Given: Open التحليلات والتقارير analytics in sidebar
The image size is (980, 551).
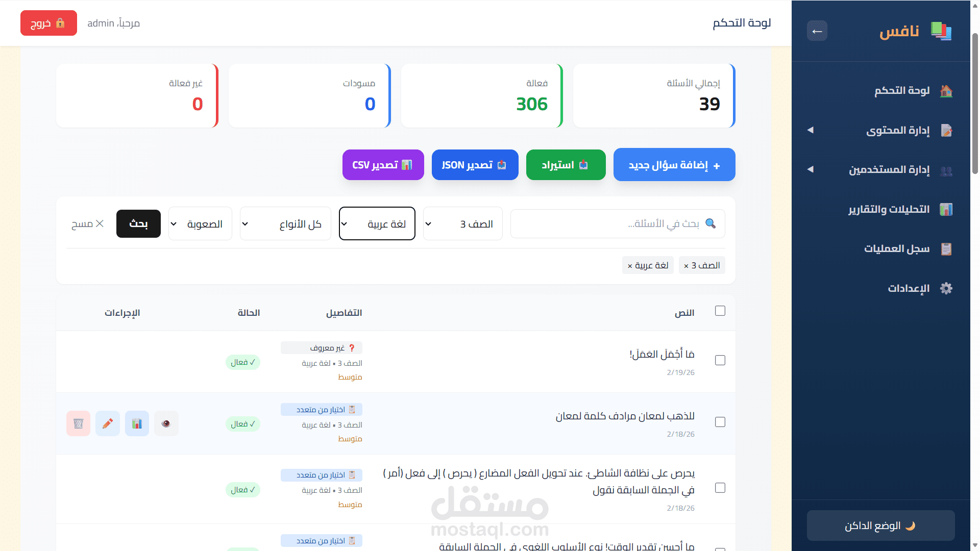Looking at the screenshot, I should point(888,210).
